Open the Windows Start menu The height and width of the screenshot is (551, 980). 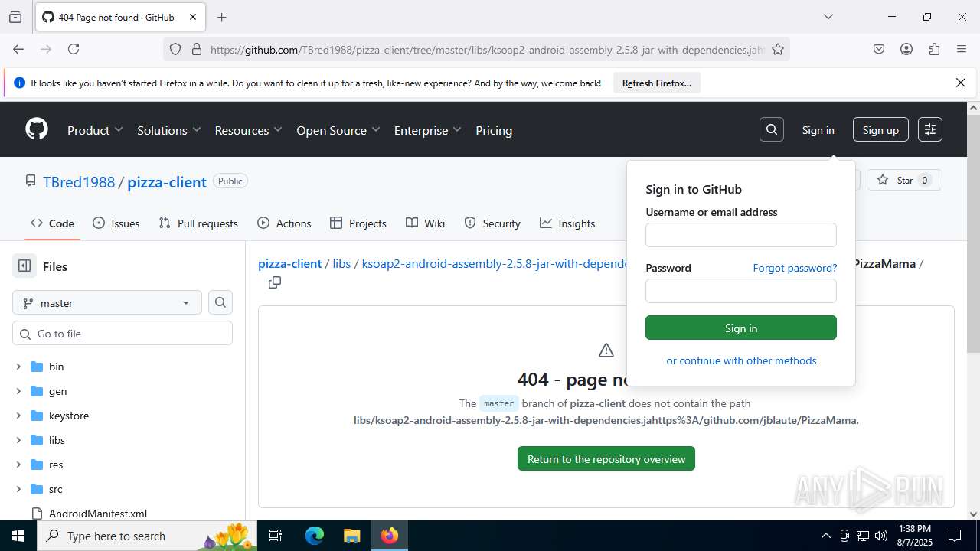(18, 536)
